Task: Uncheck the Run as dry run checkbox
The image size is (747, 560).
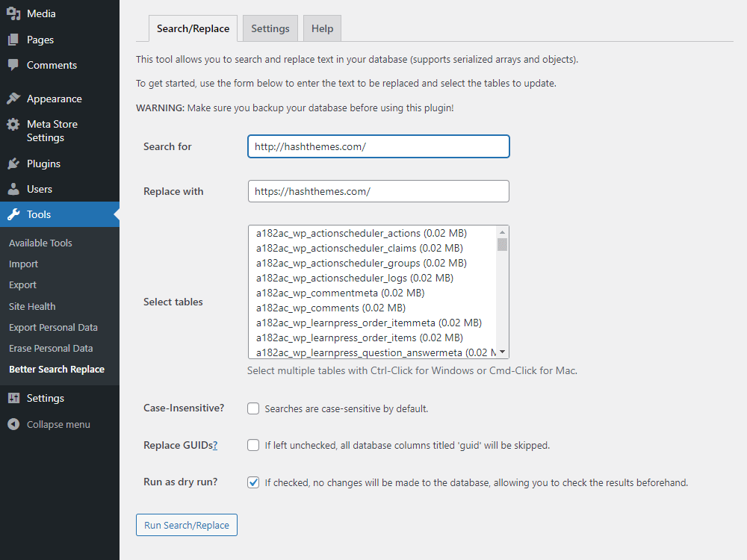Action: pyautogui.click(x=253, y=482)
